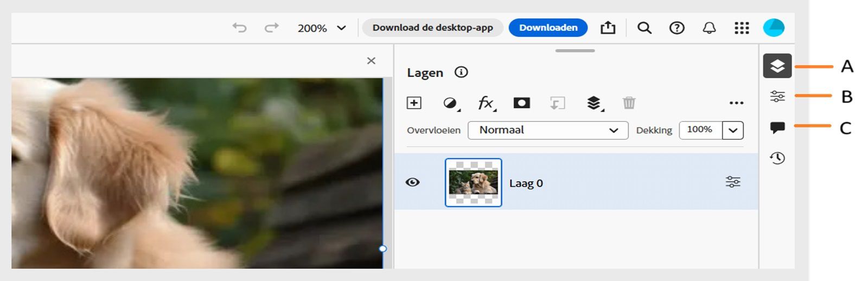The image size is (868, 281).
Task: Open the apps grid switcher
Action: tap(742, 28)
